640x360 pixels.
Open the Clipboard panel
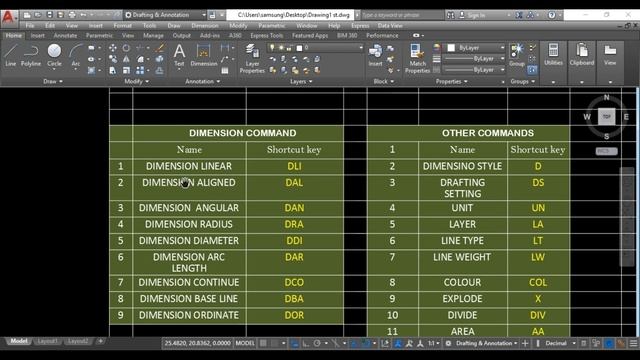582,55
